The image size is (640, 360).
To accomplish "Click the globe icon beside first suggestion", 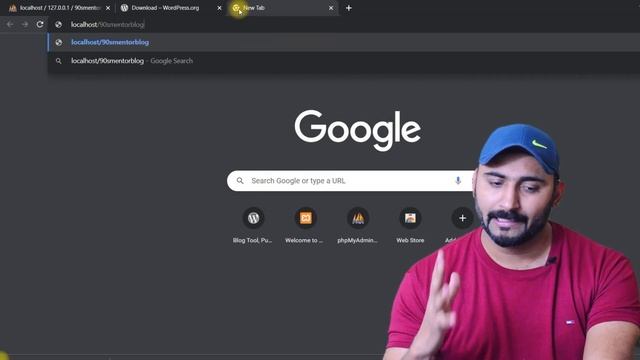I will pos(59,42).
